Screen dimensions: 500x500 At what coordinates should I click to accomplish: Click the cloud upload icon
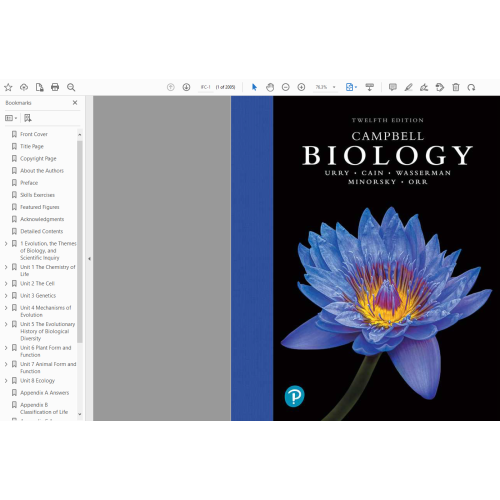(24, 87)
